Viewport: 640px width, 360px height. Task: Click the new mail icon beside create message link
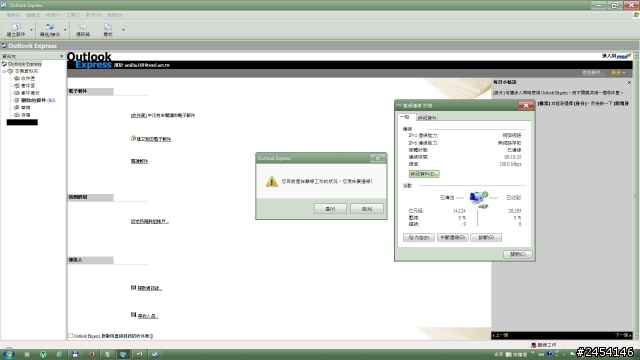coord(133,139)
